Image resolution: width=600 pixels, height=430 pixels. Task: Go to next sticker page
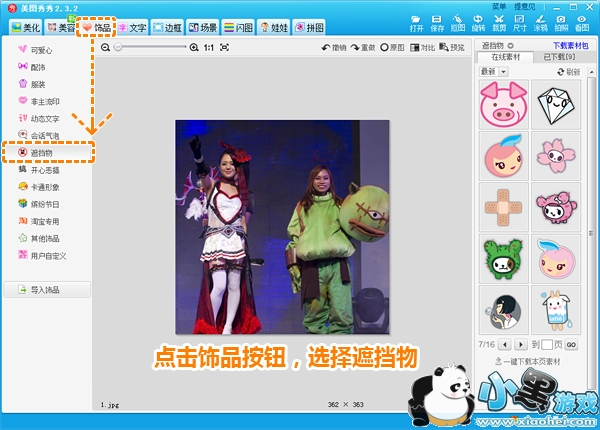point(520,344)
